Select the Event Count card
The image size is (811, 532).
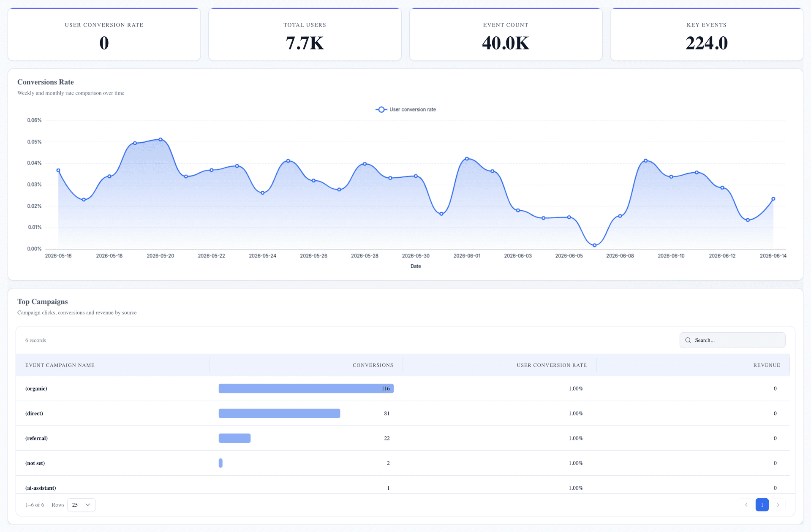point(506,34)
